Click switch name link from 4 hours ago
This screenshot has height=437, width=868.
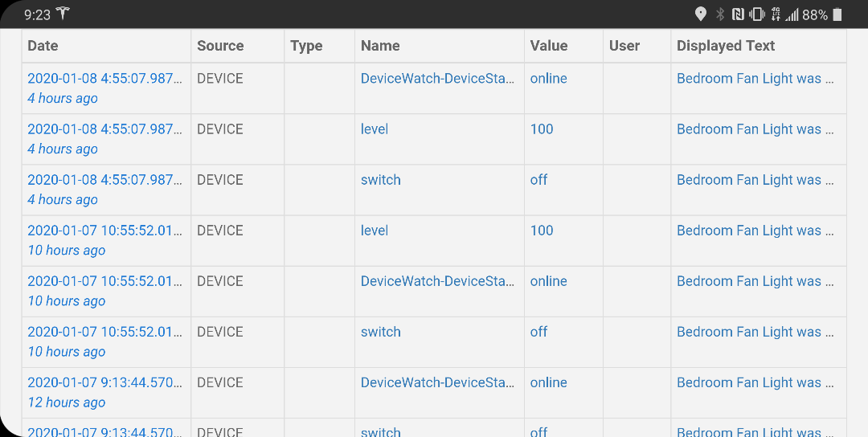click(381, 180)
